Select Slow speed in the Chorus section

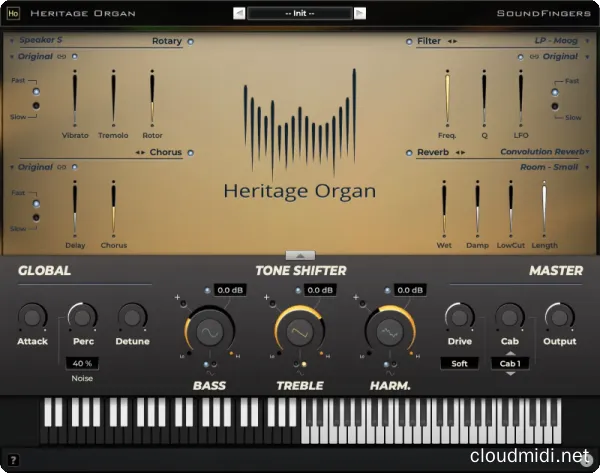point(36,218)
